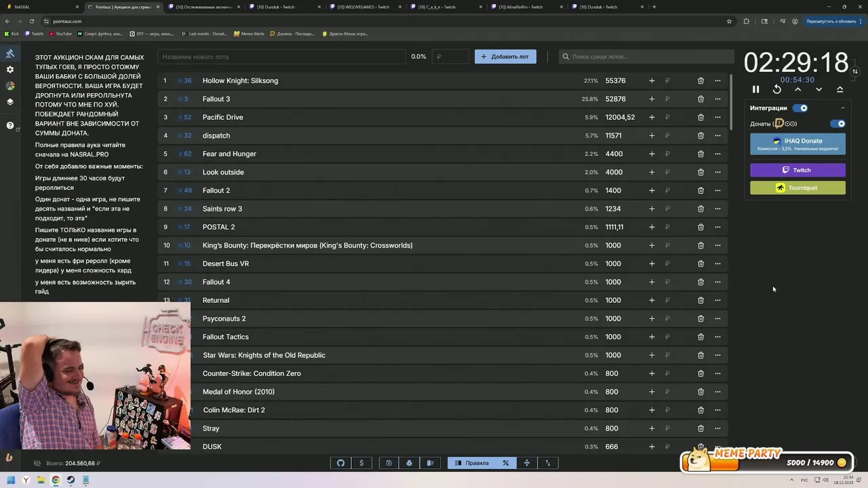Open Chrome from the Windows taskbar
This screenshot has height=488, width=868.
(x=56, y=480)
